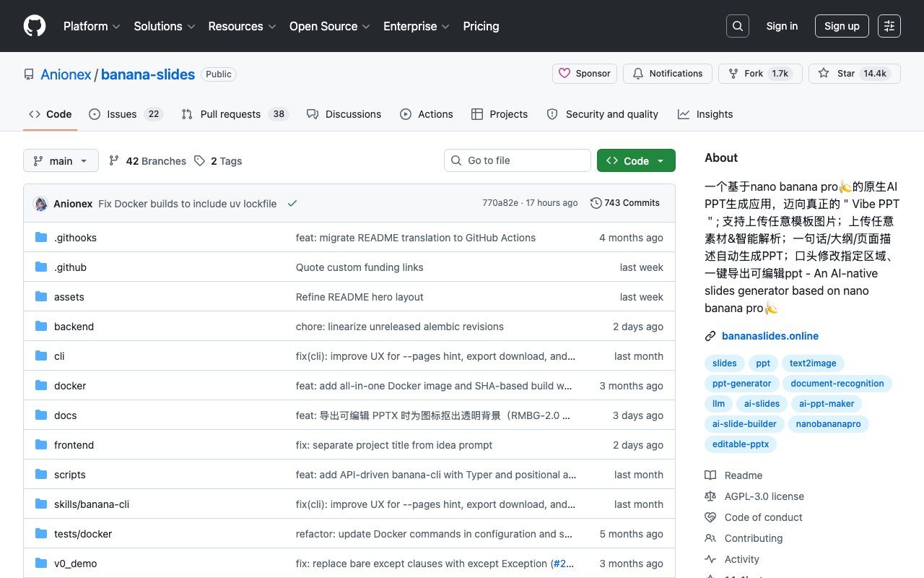The height and width of the screenshot is (578, 924).
Task: Open the Code of conduct link
Action: tap(754, 517)
